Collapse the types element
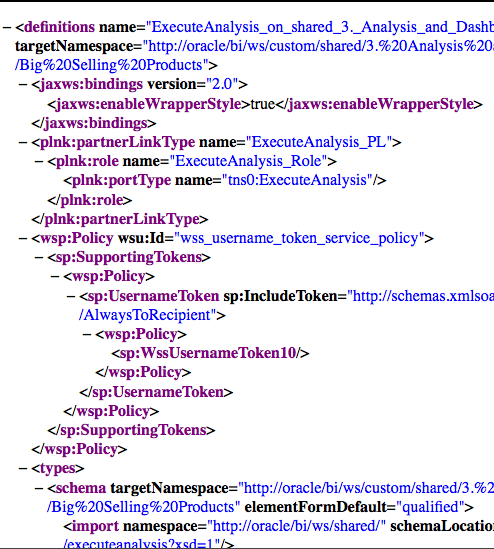 click(x=23, y=468)
